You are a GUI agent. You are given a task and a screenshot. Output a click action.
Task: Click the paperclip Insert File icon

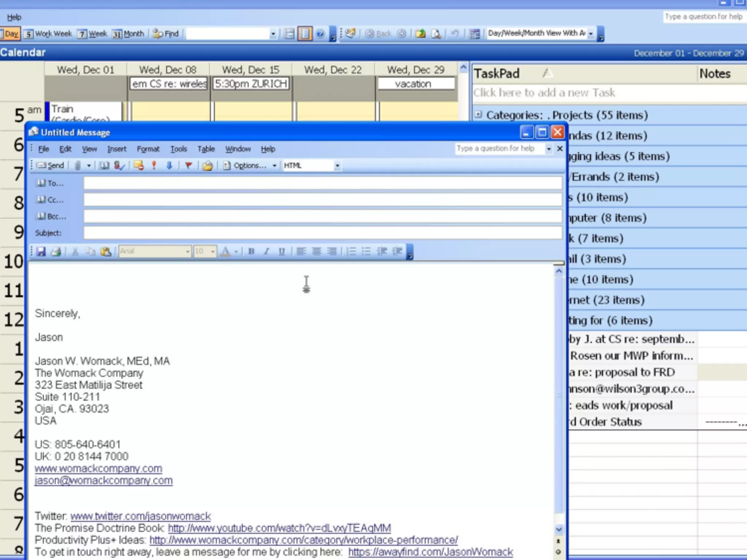[x=78, y=166]
